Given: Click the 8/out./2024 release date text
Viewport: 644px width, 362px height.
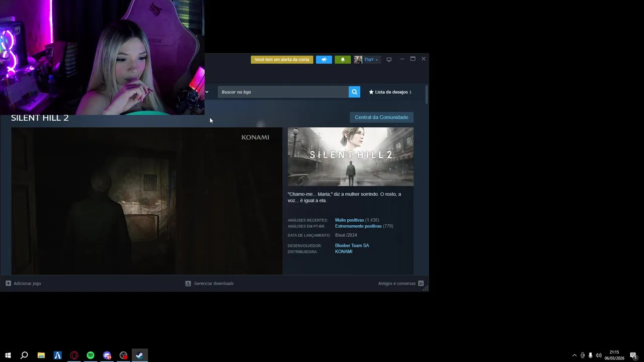Looking at the screenshot, I should 346,235.
